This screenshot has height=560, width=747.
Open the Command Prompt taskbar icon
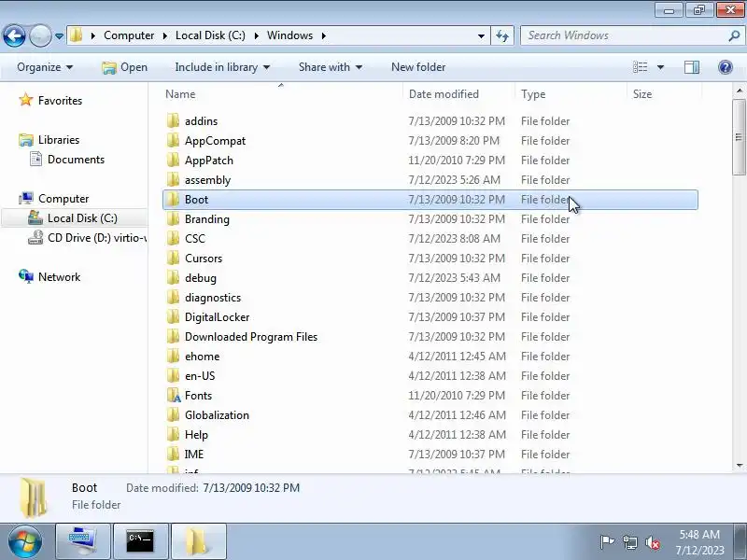[x=140, y=541]
